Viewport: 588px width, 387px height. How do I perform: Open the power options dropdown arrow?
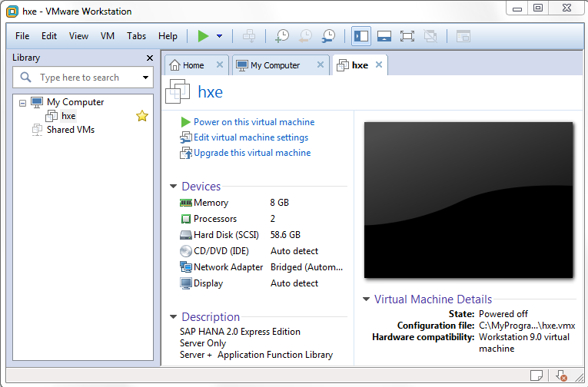coord(219,36)
